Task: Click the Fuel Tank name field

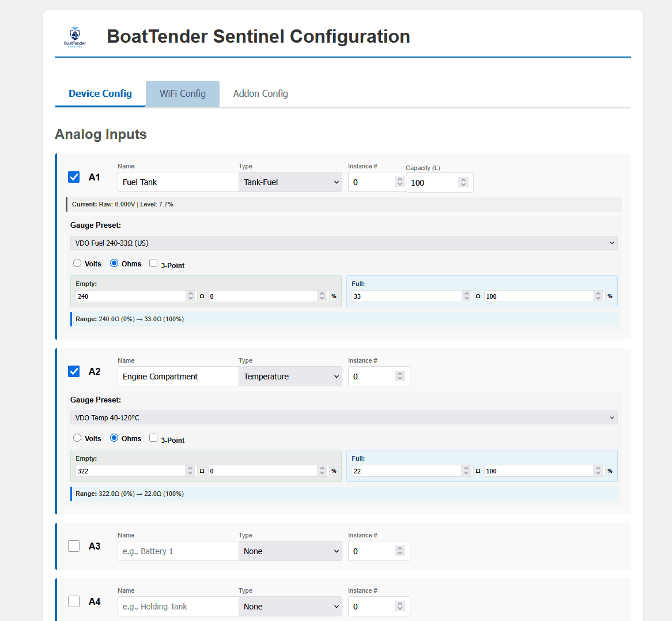Action: (x=178, y=182)
